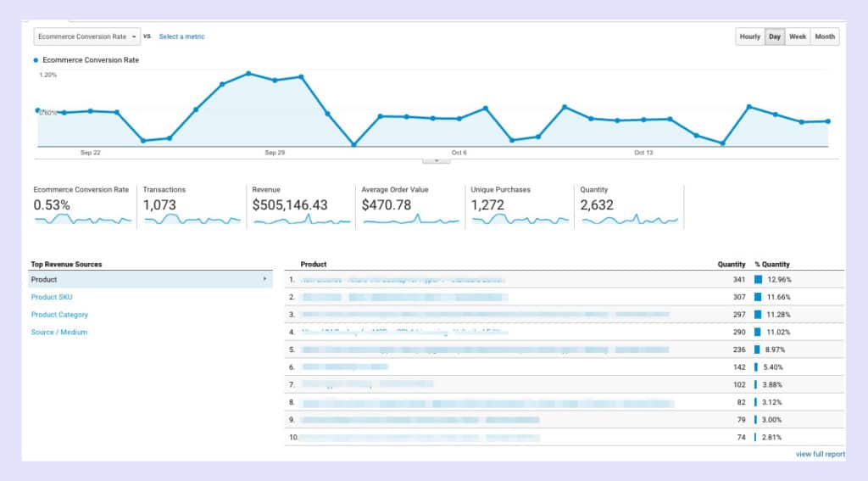Click the blue bar beside 11.02%
Viewport: 868px width, 481px height.
pos(758,333)
